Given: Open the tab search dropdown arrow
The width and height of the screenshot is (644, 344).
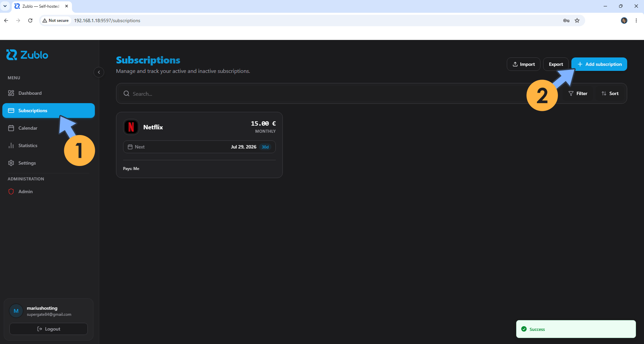Looking at the screenshot, I should click(x=5, y=6).
